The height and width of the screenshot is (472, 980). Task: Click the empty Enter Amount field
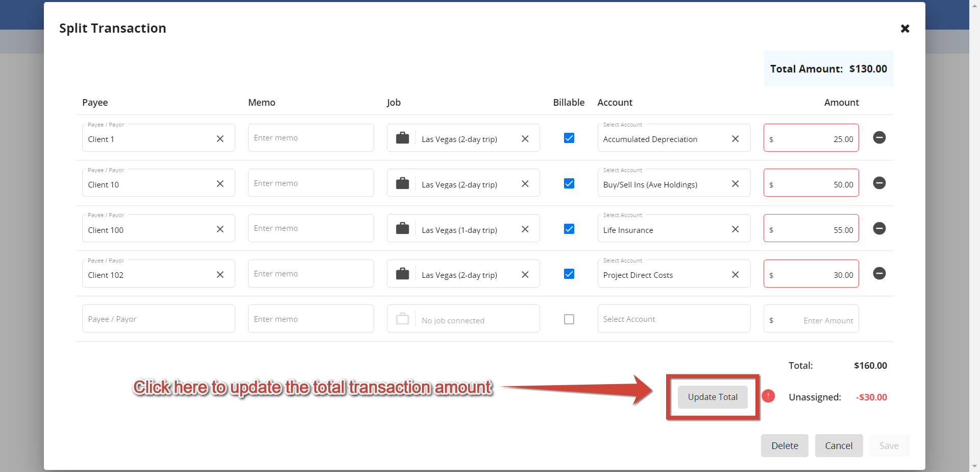[x=811, y=319]
